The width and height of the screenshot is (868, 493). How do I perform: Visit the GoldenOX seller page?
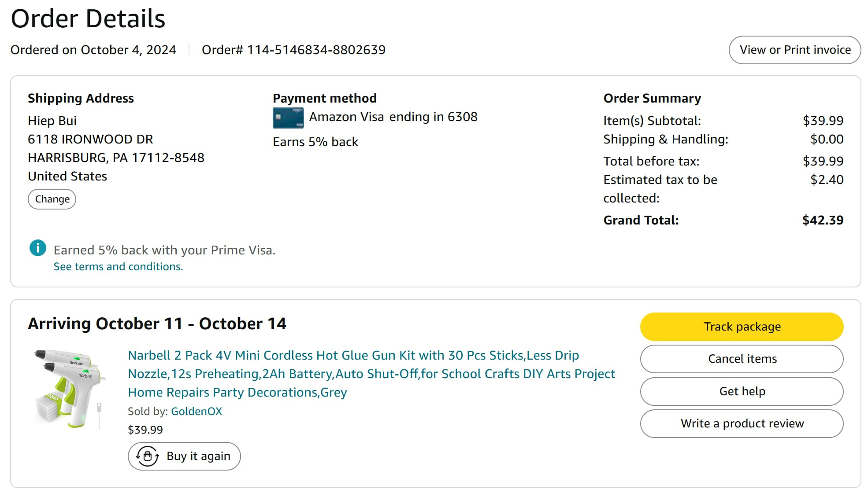pyautogui.click(x=197, y=412)
